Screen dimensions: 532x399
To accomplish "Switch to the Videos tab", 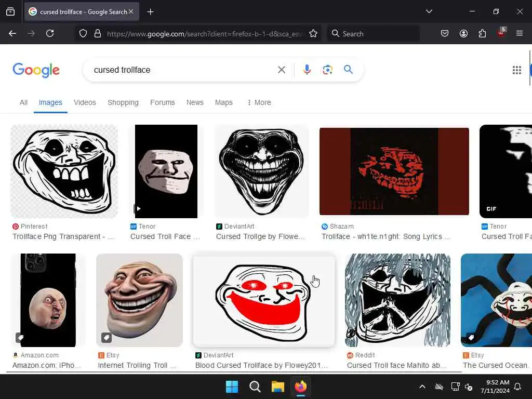I will coord(85,102).
